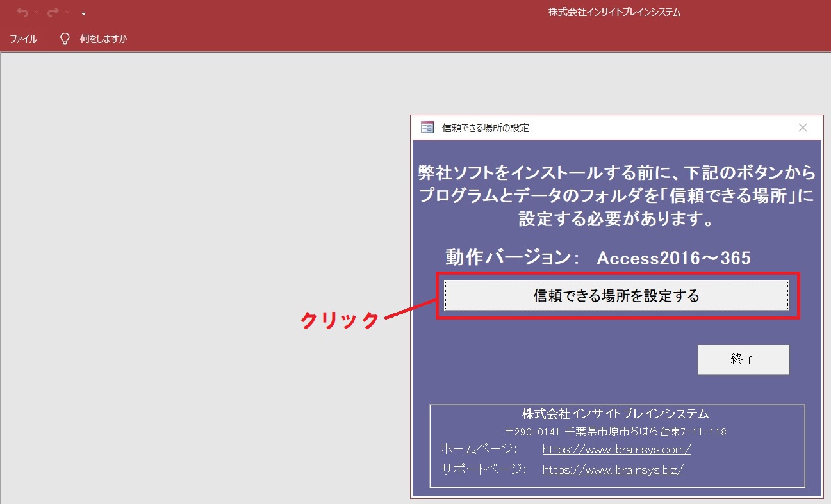The image size is (831, 504).
Task: Open the ファイル menu
Action: click(x=24, y=39)
